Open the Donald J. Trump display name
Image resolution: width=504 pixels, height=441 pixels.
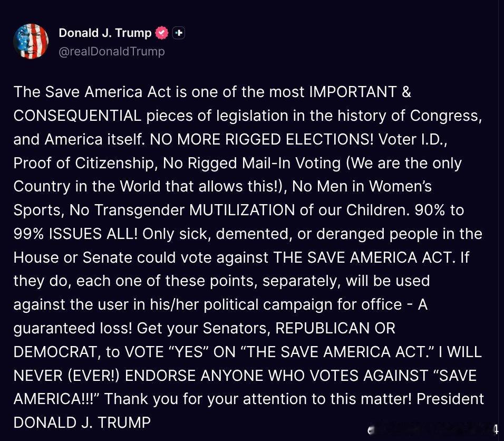(x=105, y=33)
